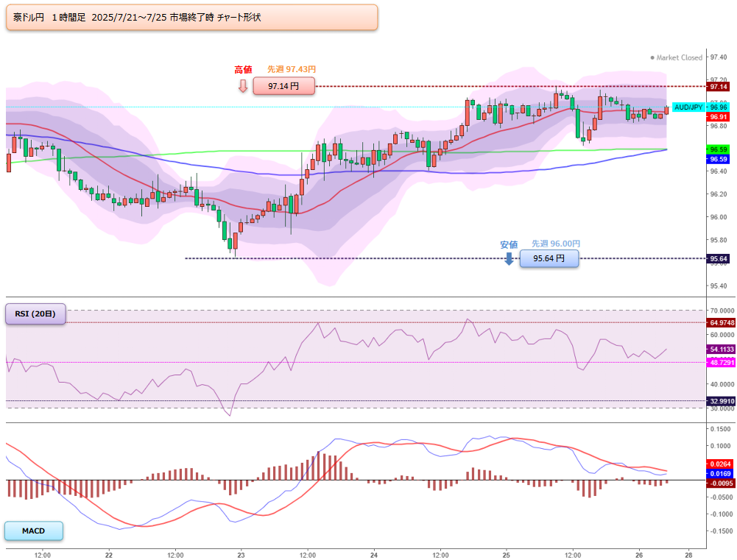Click the Market Closed status indicator
The width and height of the screenshot is (737, 560).
point(676,57)
